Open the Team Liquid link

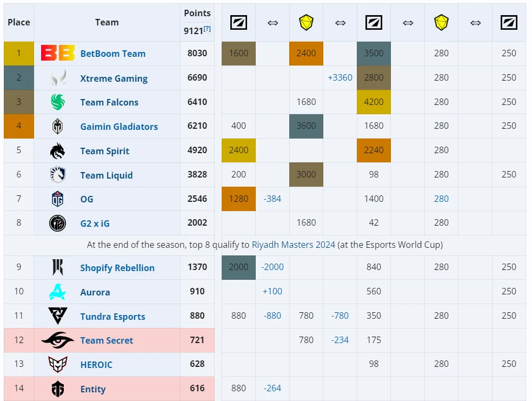[x=107, y=175]
